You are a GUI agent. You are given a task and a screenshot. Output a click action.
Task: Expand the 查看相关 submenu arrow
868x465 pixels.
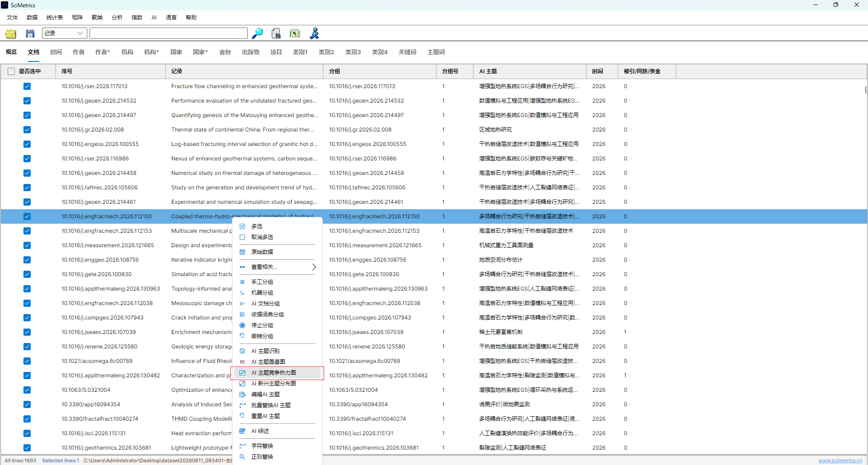point(314,267)
